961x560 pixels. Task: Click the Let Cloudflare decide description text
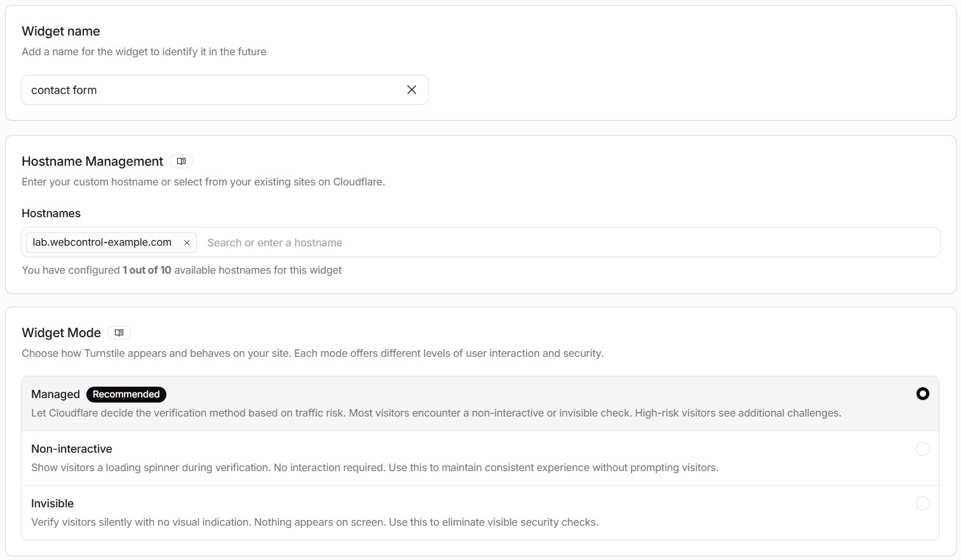pos(436,413)
